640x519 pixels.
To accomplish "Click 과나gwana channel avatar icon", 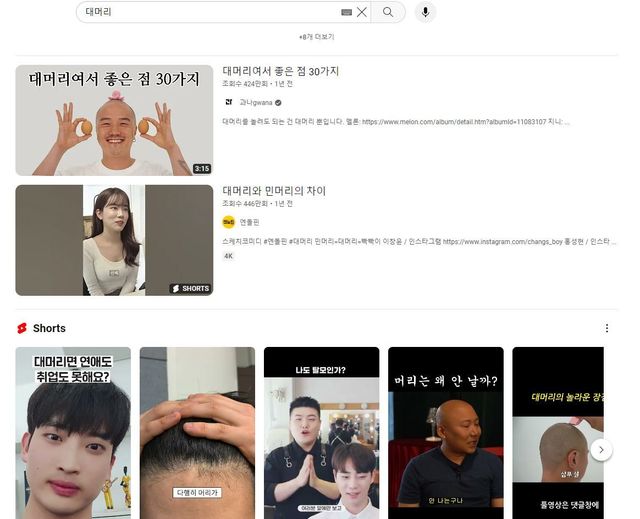I will tap(228, 102).
